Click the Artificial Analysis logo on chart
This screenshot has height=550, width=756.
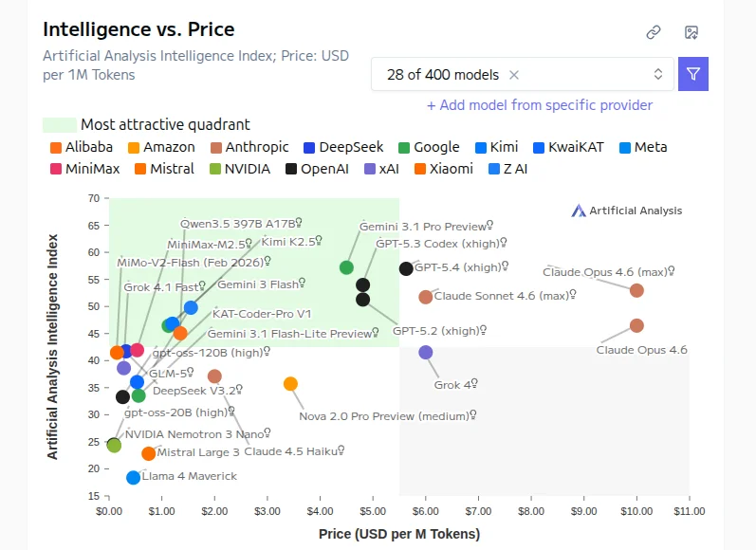626,211
